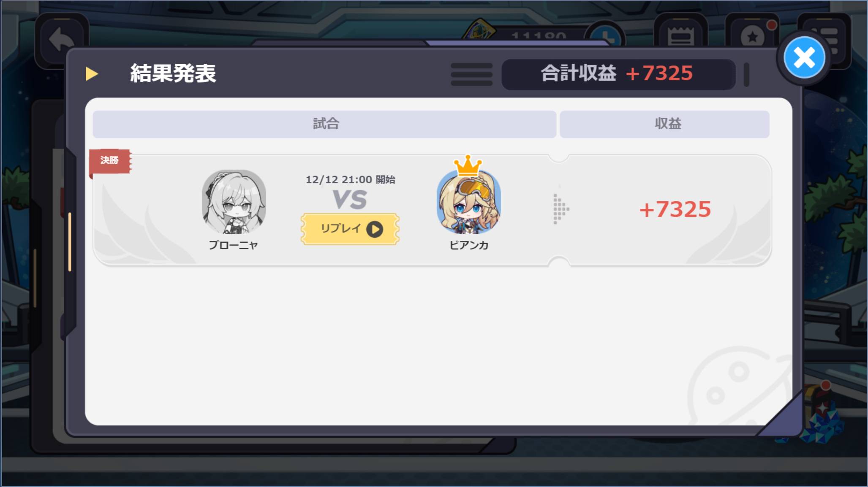This screenshot has height=487, width=868.
Task: Close the 結果発表 results dialog
Action: click(x=804, y=57)
